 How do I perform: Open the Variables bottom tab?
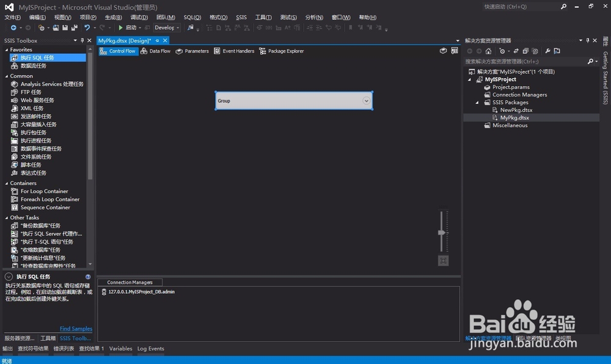(x=120, y=349)
